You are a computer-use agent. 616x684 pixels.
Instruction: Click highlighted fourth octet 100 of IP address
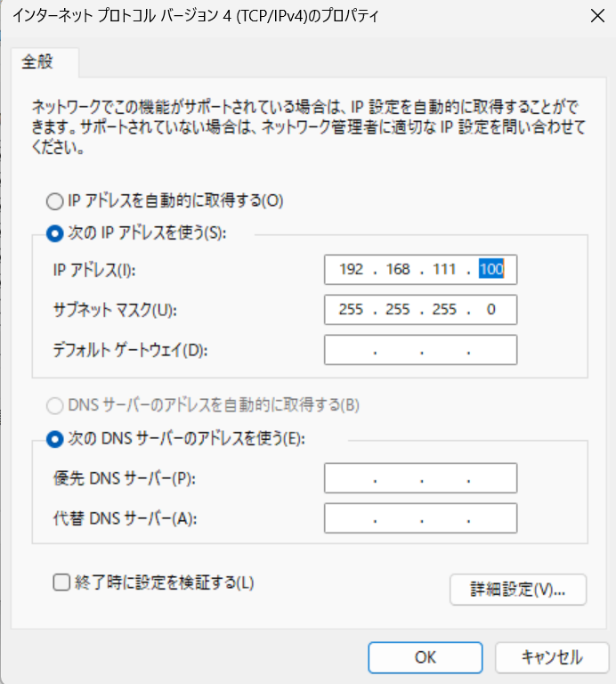(x=491, y=269)
